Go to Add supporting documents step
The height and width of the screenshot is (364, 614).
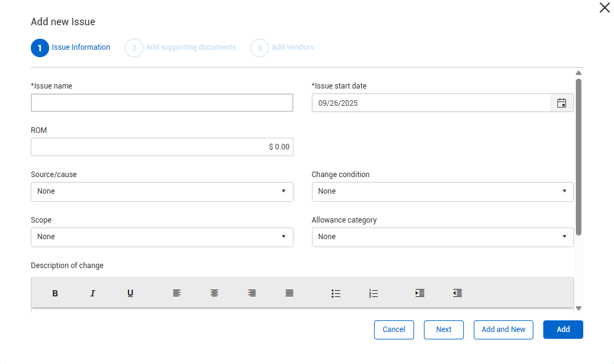[x=190, y=47]
